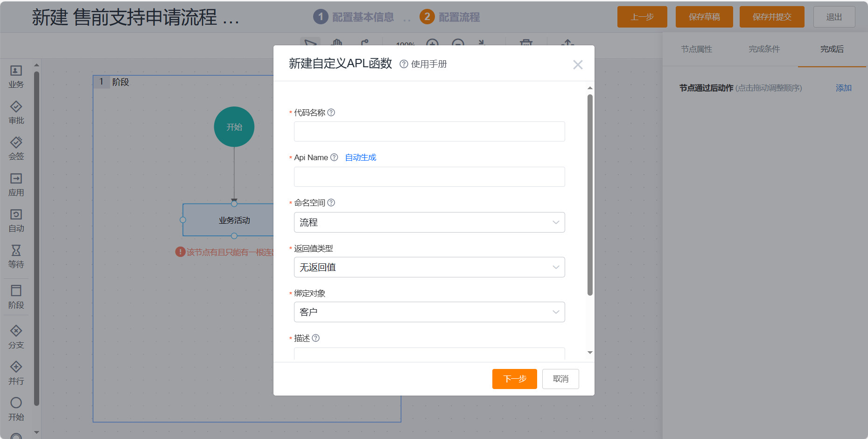Select the 阶段 stage icon
This screenshot has width=868, height=439.
pyautogui.click(x=16, y=290)
